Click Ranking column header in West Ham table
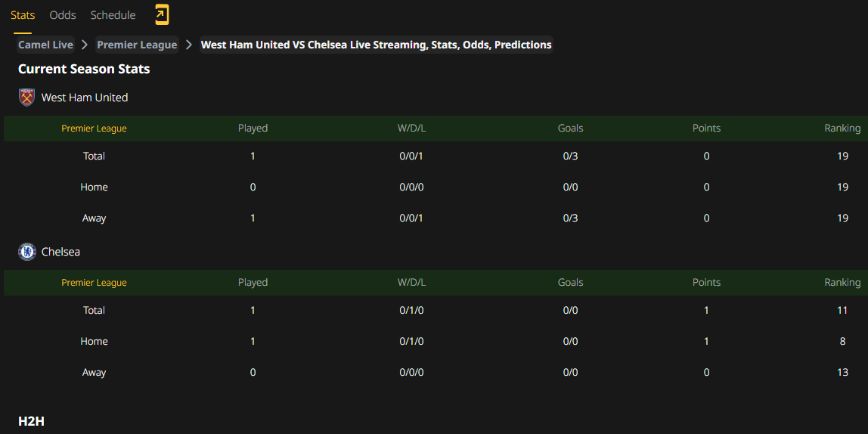Screen dimensions: 868x434 tap(842, 129)
